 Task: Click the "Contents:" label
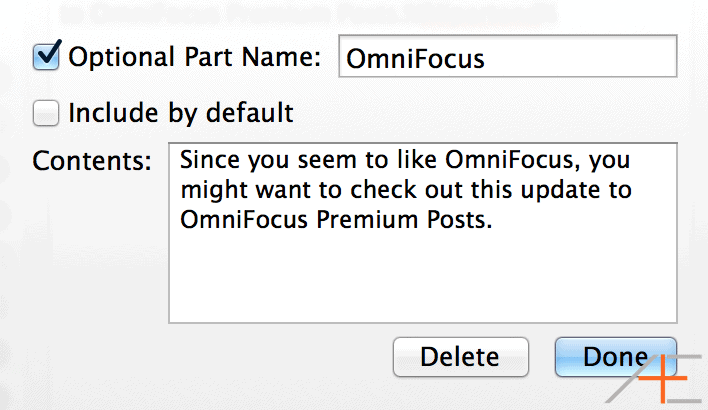point(92,161)
